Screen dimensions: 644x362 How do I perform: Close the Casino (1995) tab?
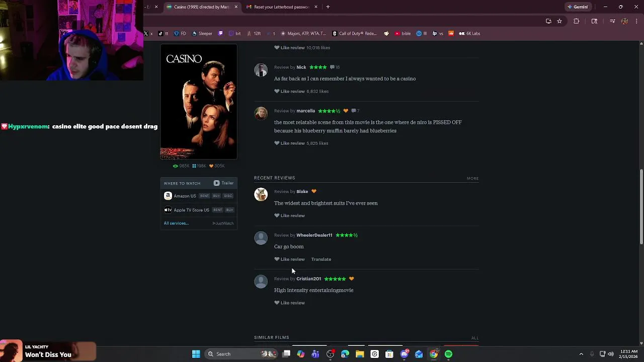tap(236, 7)
